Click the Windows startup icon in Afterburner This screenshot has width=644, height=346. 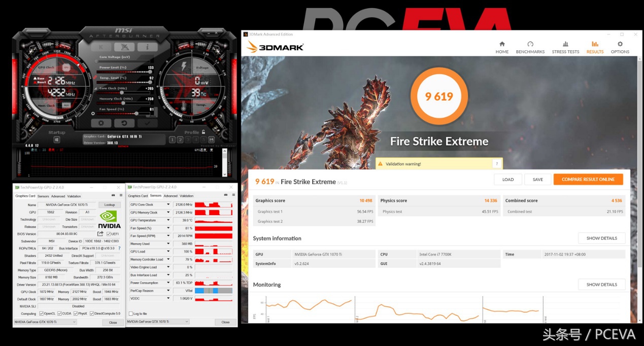[57, 140]
